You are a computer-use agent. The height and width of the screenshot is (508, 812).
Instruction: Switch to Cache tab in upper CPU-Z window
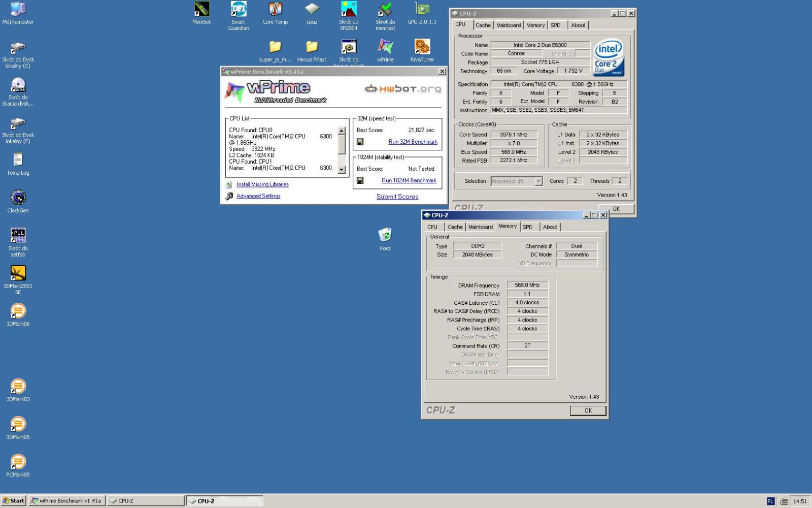483,25
